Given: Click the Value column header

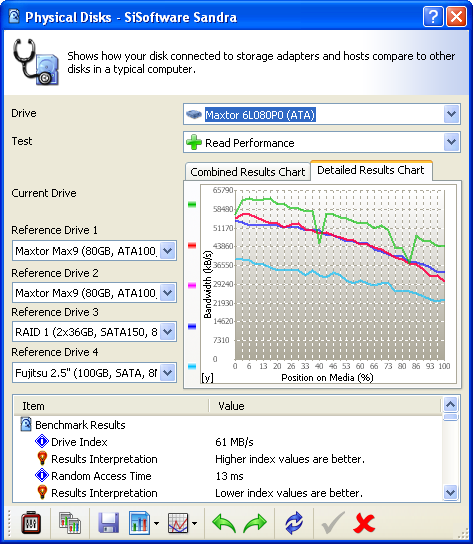Looking at the screenshot, I should tap(325, 406).
